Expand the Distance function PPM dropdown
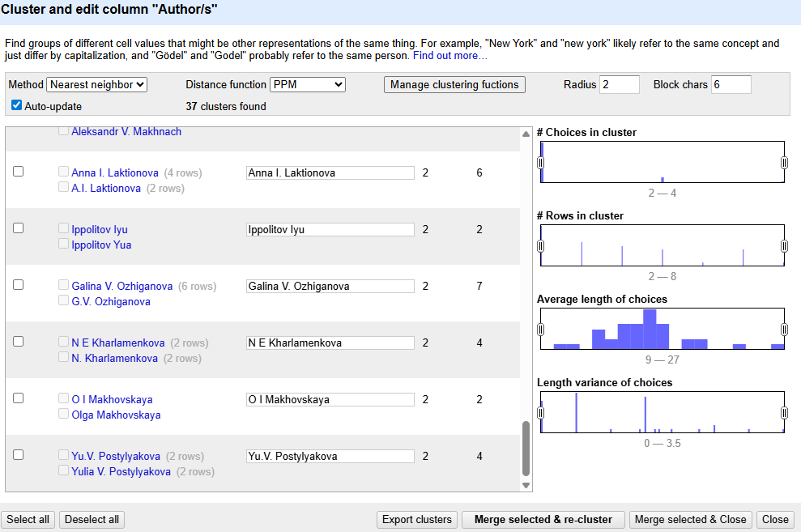 pos(308,84)
